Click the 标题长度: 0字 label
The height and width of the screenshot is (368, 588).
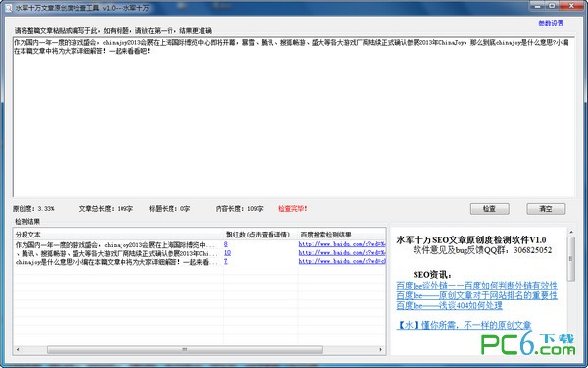point(170,208)
